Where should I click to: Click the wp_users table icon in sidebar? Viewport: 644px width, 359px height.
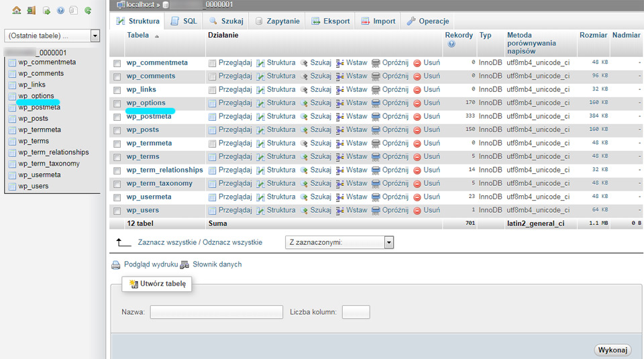[12, 187]
